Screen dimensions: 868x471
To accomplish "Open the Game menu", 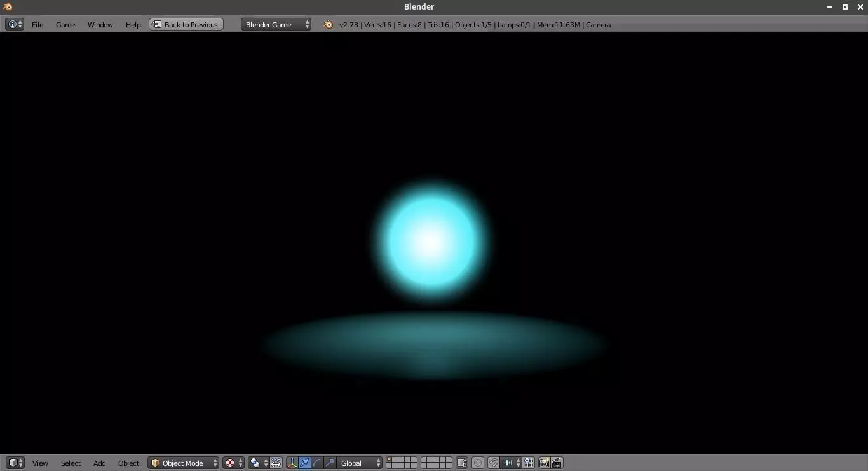I will [x=65, y=25].
